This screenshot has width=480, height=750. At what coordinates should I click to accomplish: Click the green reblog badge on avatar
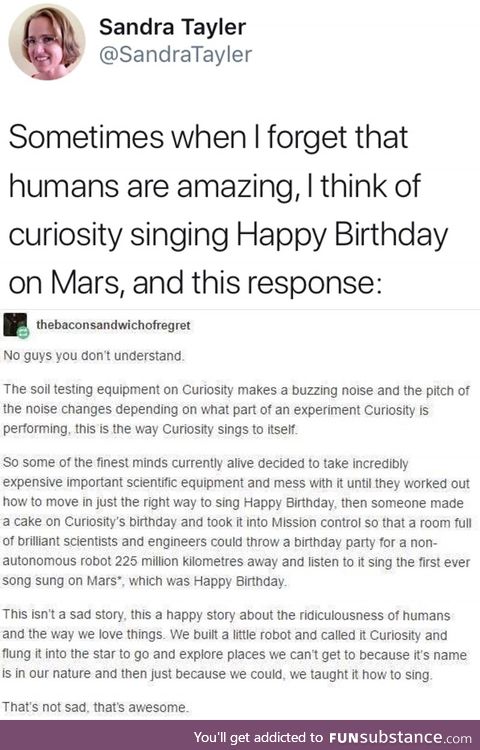pos(22,332)
